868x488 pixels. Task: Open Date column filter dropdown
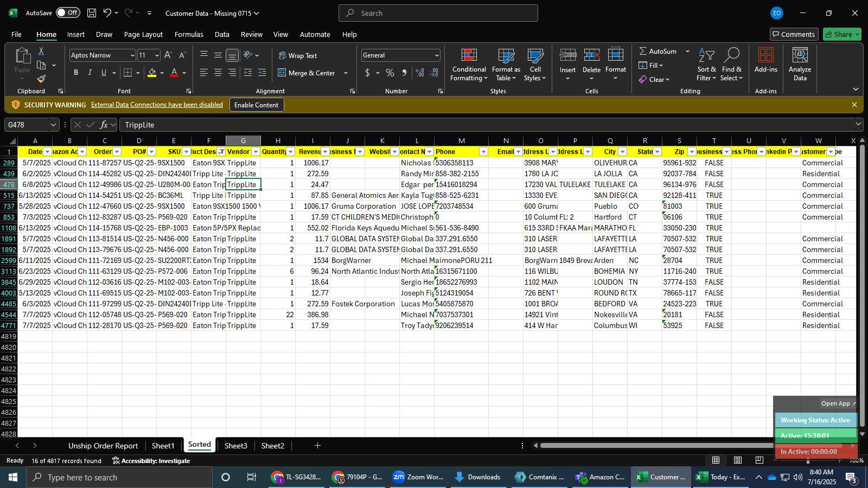tap(47, 152)
